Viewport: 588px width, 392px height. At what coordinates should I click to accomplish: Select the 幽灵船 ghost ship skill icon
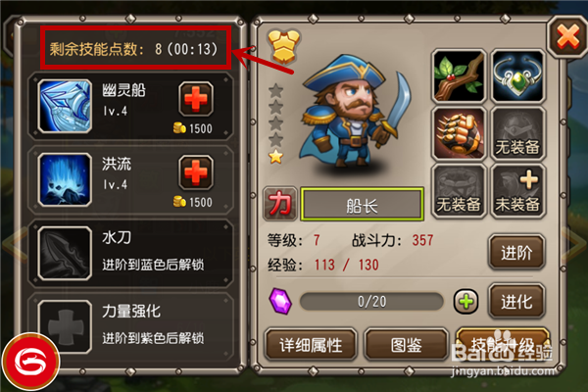tap(65, 106)
